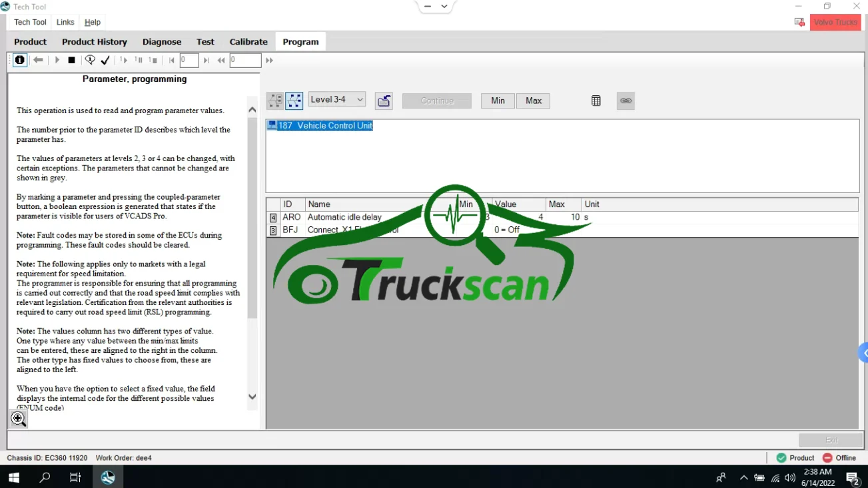Click the table grid icon
The image size is (868, 488).
596,101
